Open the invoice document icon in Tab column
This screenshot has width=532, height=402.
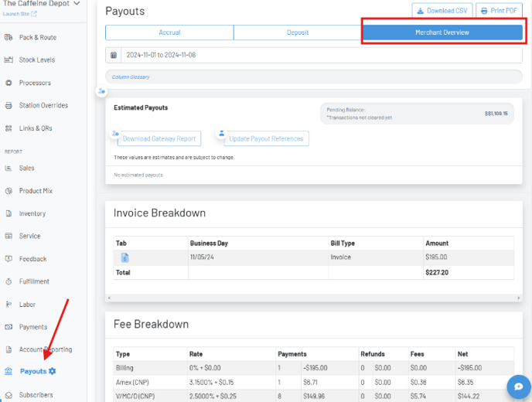124,257
